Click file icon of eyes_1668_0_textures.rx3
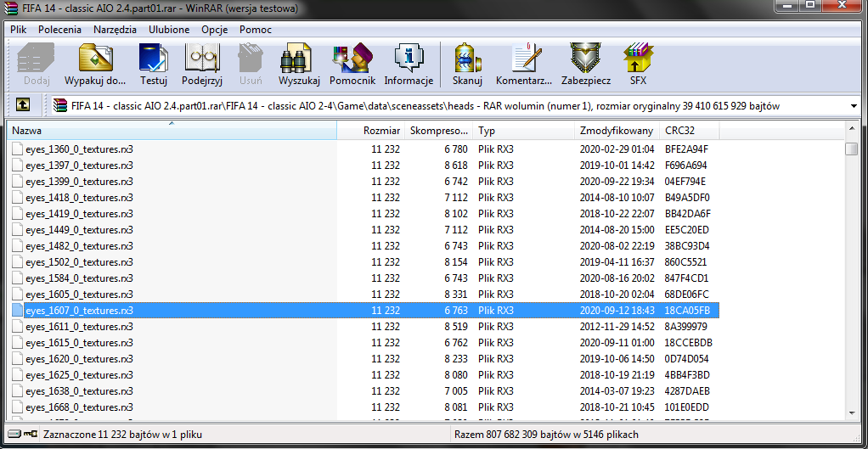 (x=18, y=407)
